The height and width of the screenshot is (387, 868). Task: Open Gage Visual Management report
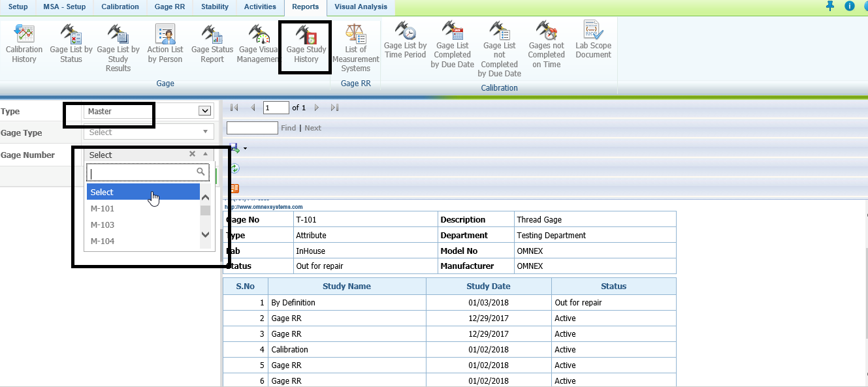(259, 44)
